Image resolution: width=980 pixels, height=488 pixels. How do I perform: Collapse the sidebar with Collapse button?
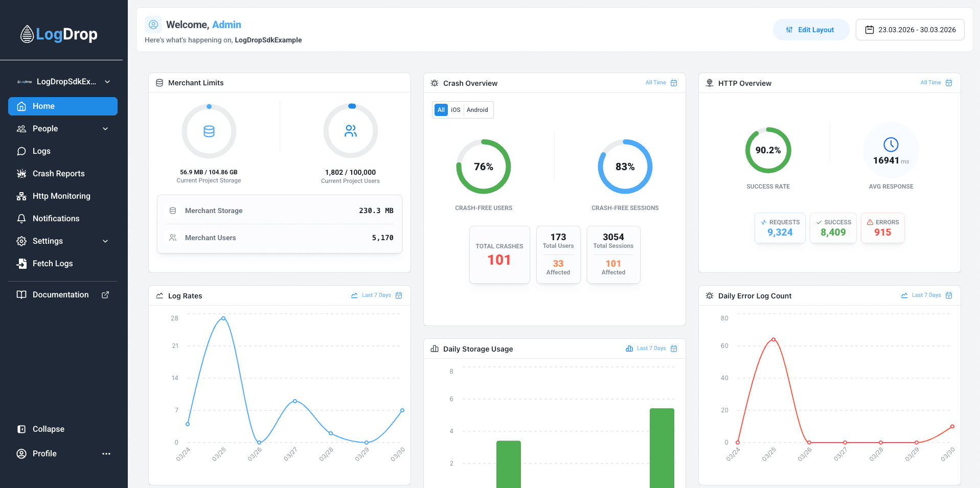click(63, 429)
